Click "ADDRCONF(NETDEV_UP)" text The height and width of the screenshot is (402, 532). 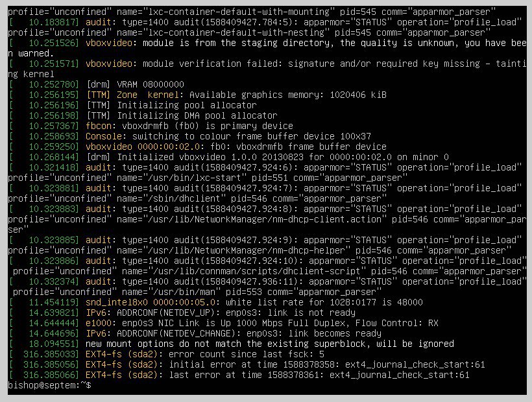(166, 313)
